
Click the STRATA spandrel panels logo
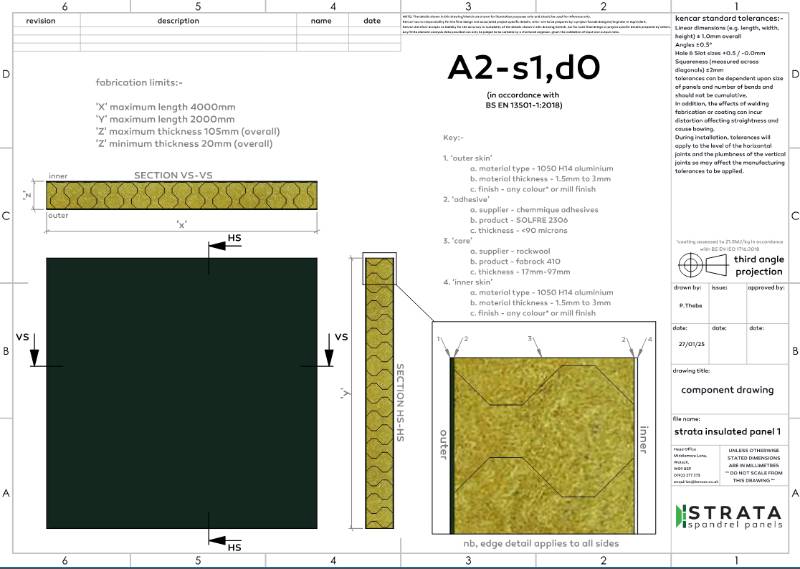731,517
